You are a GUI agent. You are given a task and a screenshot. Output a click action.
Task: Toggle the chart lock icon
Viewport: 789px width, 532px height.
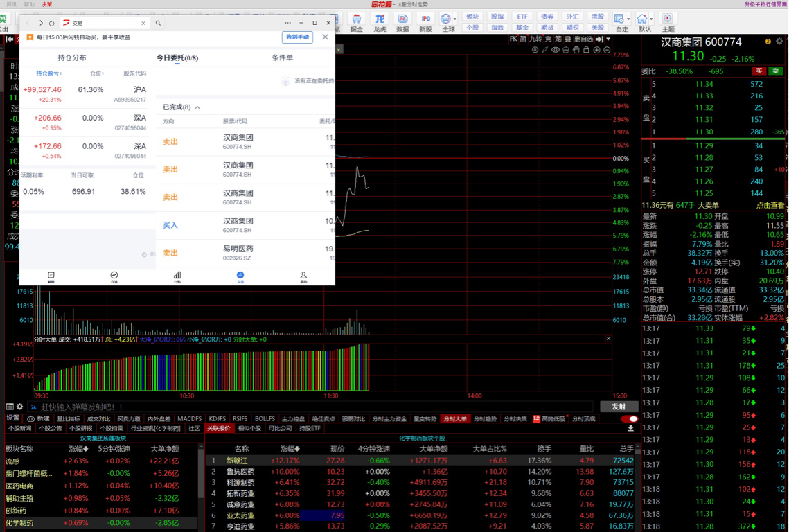click(x=586, y=50)
